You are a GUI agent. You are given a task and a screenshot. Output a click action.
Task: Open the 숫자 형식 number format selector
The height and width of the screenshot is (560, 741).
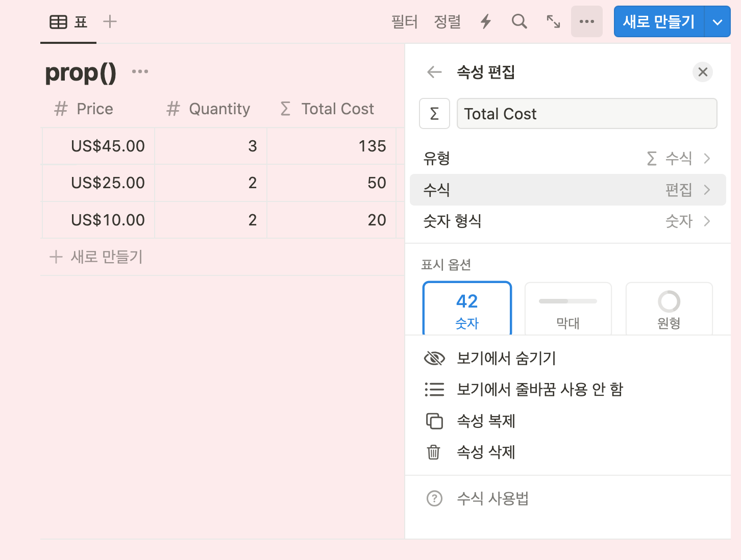click(x=568, y=221)
